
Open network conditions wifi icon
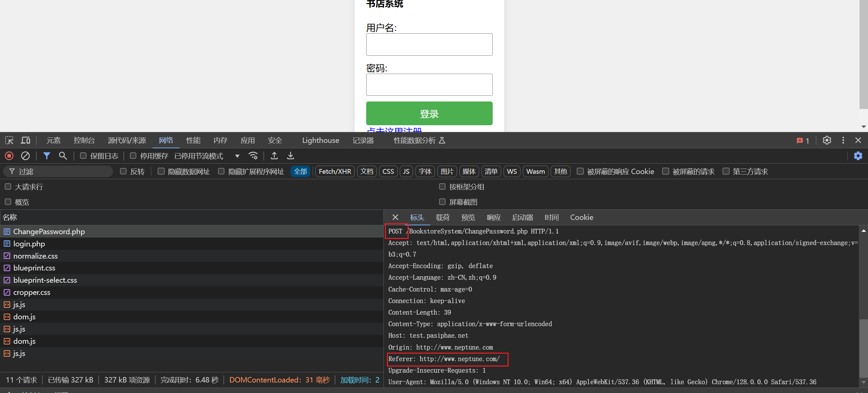point(253,156)
